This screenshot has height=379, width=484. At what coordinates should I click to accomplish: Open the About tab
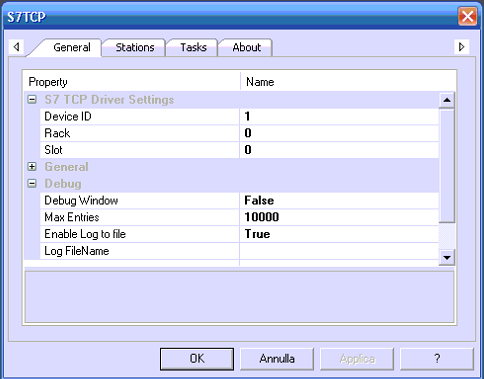[246, 47]
